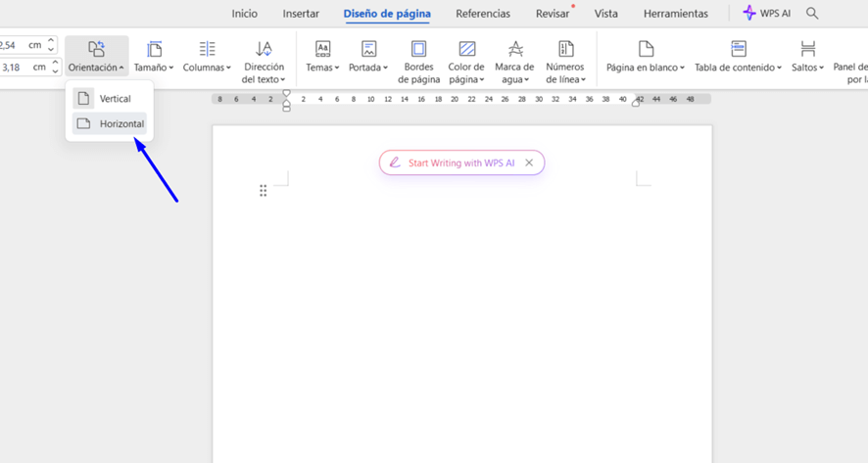
Task: Click the Dirección del texto icon
Action: [264, 49]
